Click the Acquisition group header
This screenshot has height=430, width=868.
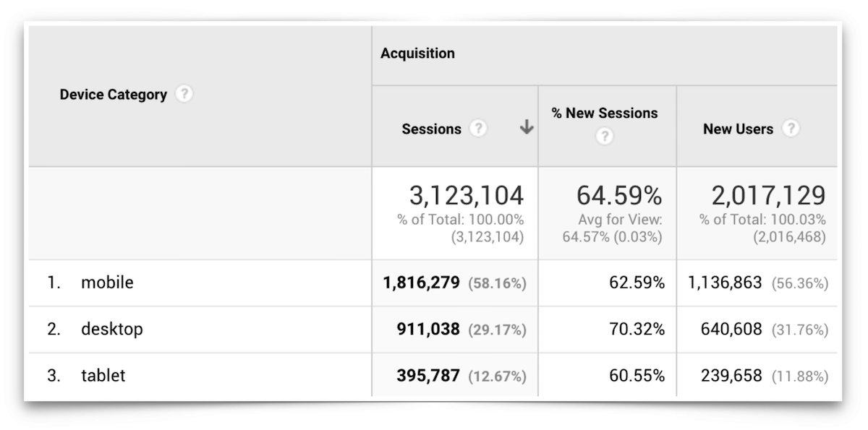(x=418, y=53)
